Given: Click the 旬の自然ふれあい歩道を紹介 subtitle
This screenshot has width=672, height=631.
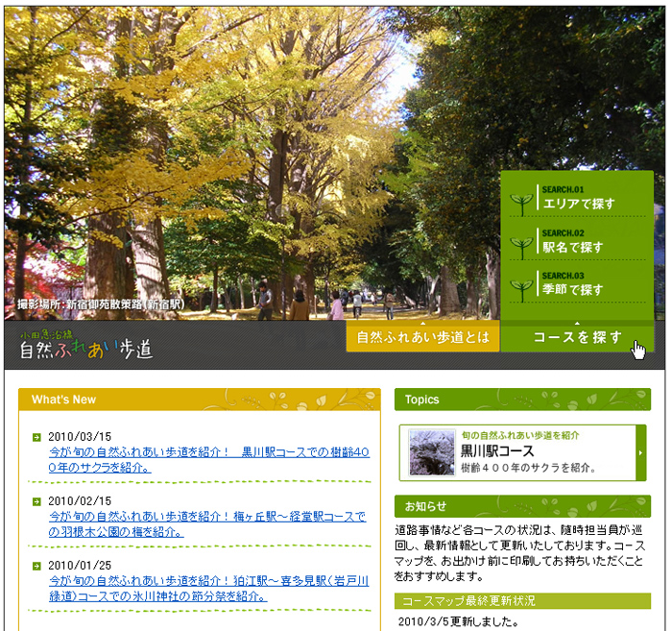Looking at the screenshot, I should coord(520,435).
